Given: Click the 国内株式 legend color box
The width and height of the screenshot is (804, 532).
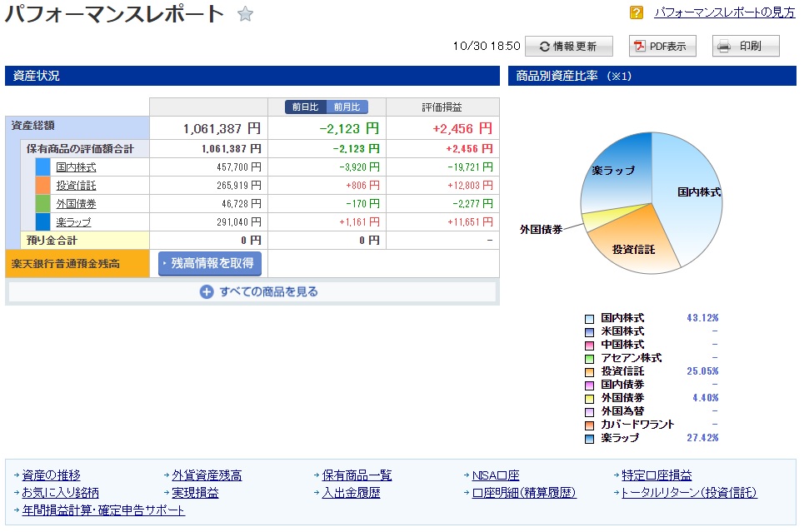Looking at the screenshot, I should coord(590,319).
